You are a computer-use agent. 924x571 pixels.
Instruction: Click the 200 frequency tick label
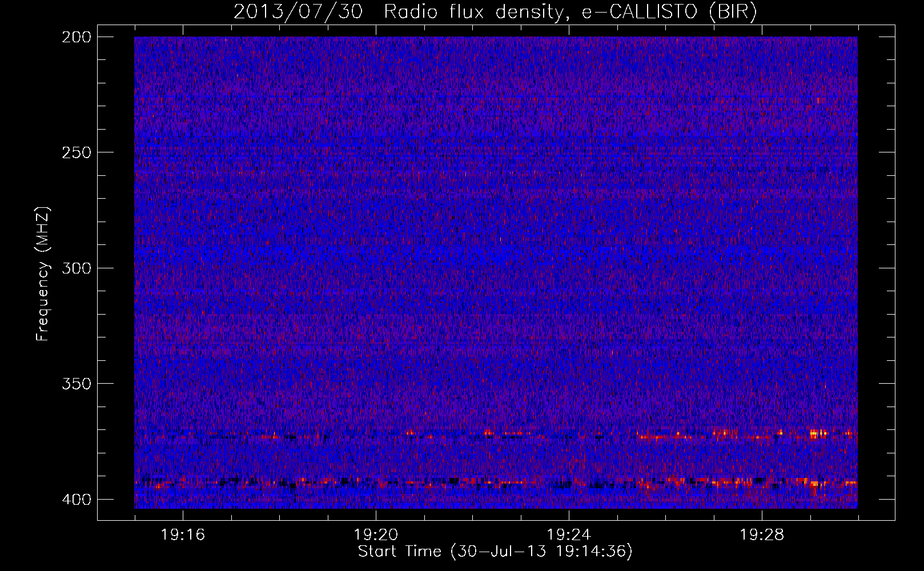(x=77, y=37)
